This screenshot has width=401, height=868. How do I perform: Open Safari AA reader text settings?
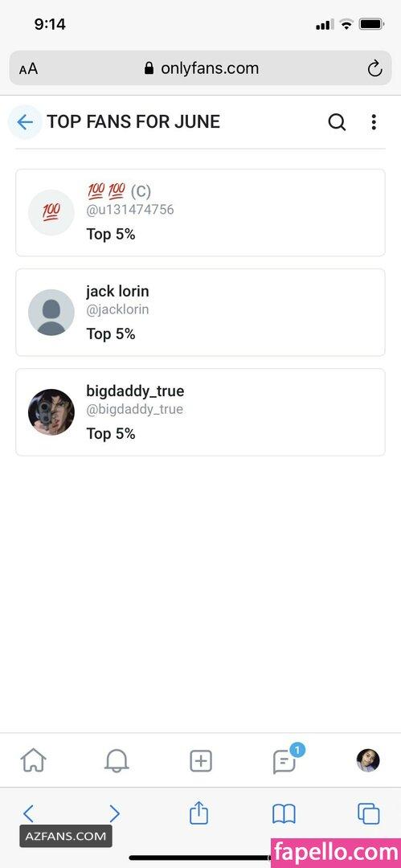[x=28, y=68]
